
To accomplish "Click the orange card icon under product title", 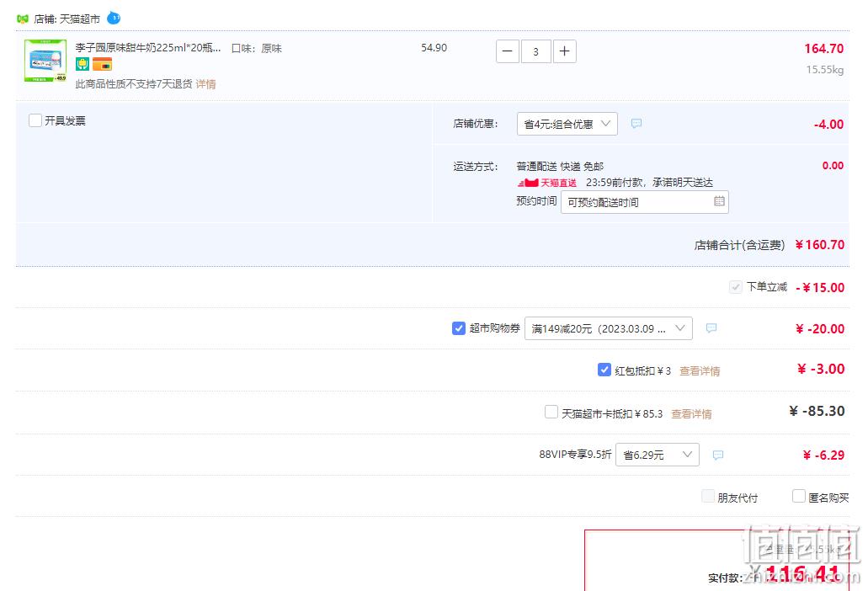I will tap(102, 64).
